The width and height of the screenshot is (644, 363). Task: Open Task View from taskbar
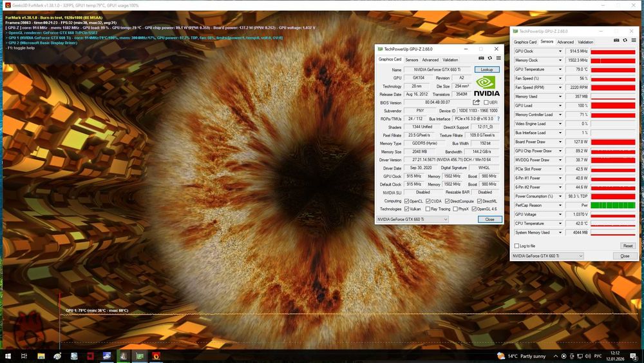(24, 356)
